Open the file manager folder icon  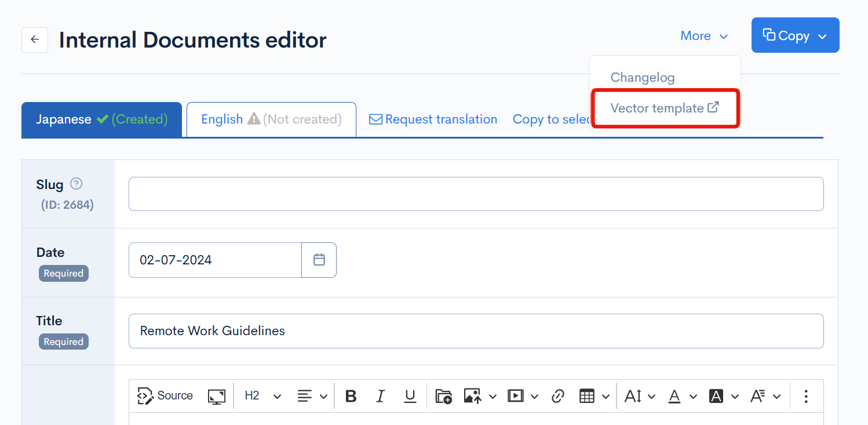tap(443, 396)
